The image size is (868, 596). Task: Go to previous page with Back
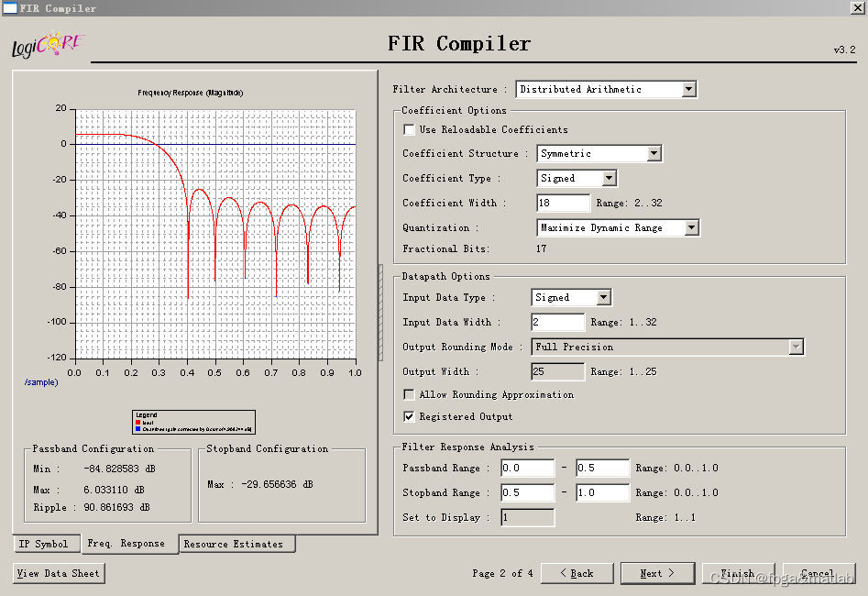click(577, 573)
